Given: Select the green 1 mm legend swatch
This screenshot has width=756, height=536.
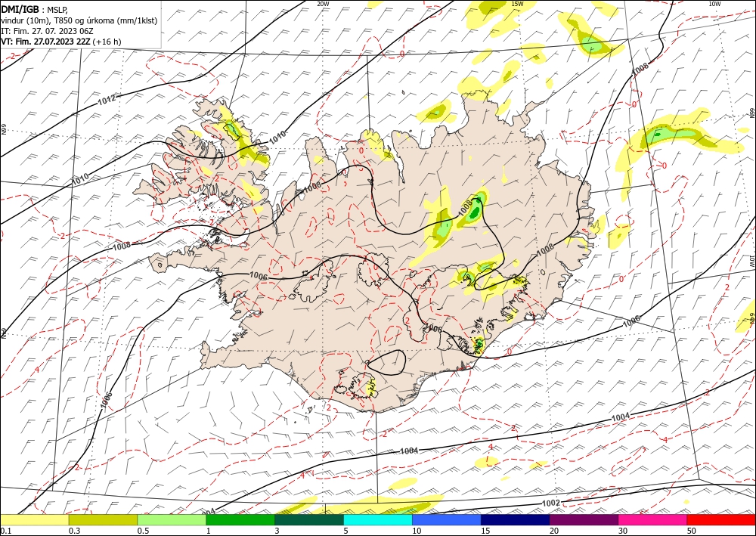Looking at the screenshot, I should pyautogui.click(x=240, y=519).
